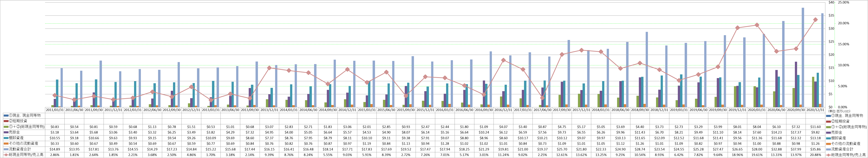Viewport: 868px width, 158px height.
Task: Click the 25.00% secondary axis label
Action: tap(844, 2)
